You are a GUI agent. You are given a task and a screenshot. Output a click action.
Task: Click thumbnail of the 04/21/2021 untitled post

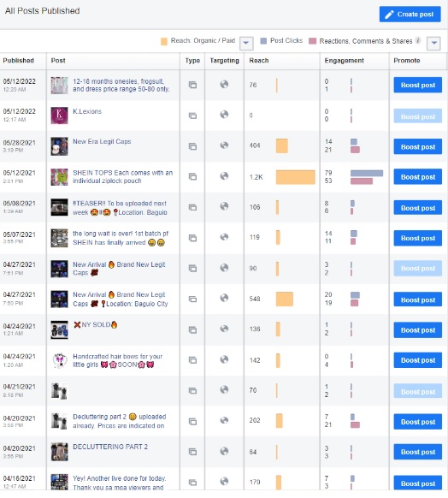pyautogui.click(x=59, y=391)
